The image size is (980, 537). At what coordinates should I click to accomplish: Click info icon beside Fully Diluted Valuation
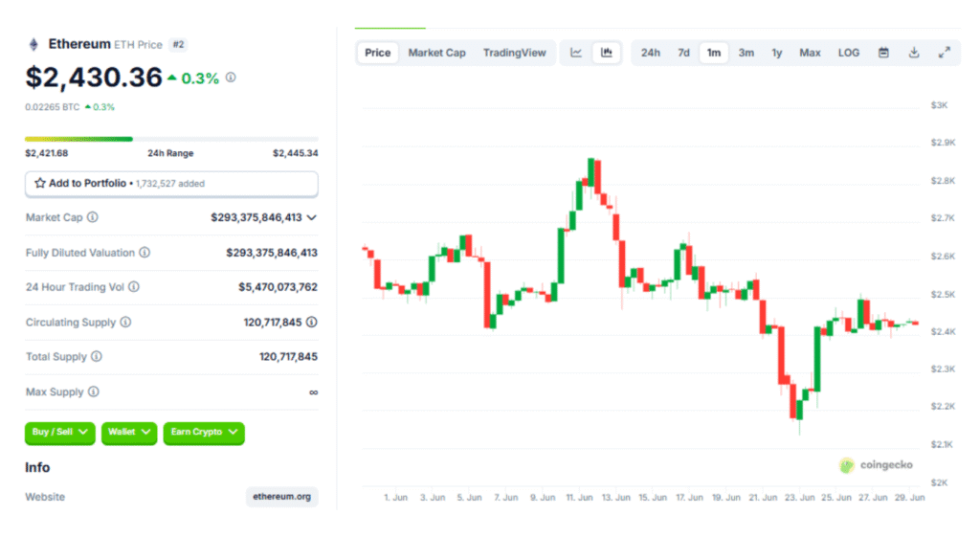[x=145, y=253]
